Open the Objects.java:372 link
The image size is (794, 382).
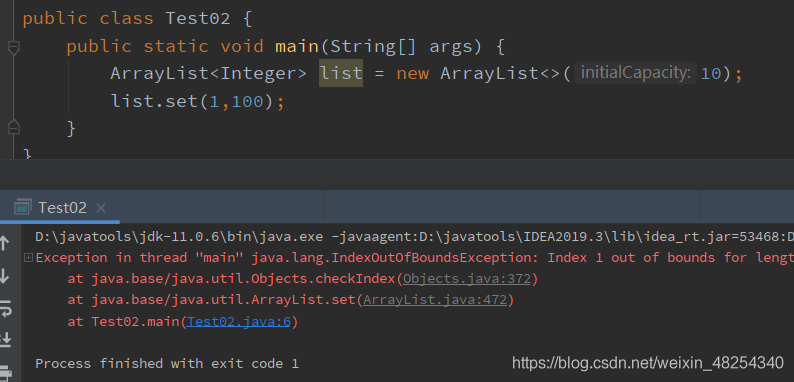point(466,279)
